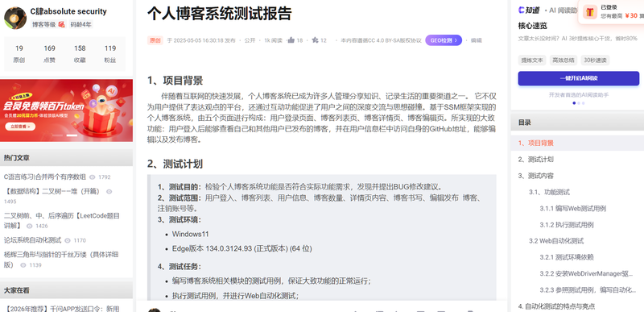Open the 会员免费领百万token ad banner
This screenshot has width=644, height=312.
pyautogui.click(x=66, y=110)
